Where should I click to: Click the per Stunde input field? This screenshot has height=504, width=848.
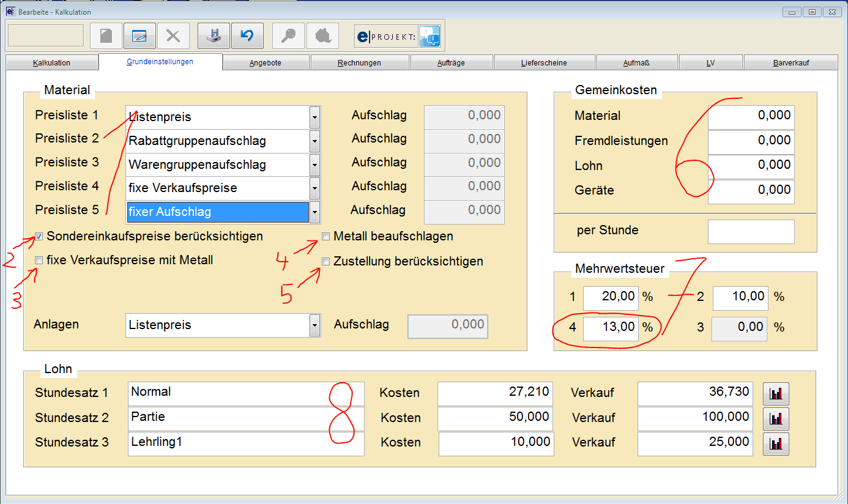[751, 232]
